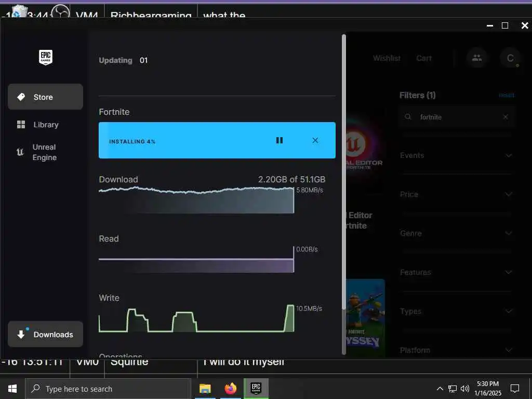Cancel the Fortnite install with X icon
532x399 pixels.
[315, 140]
